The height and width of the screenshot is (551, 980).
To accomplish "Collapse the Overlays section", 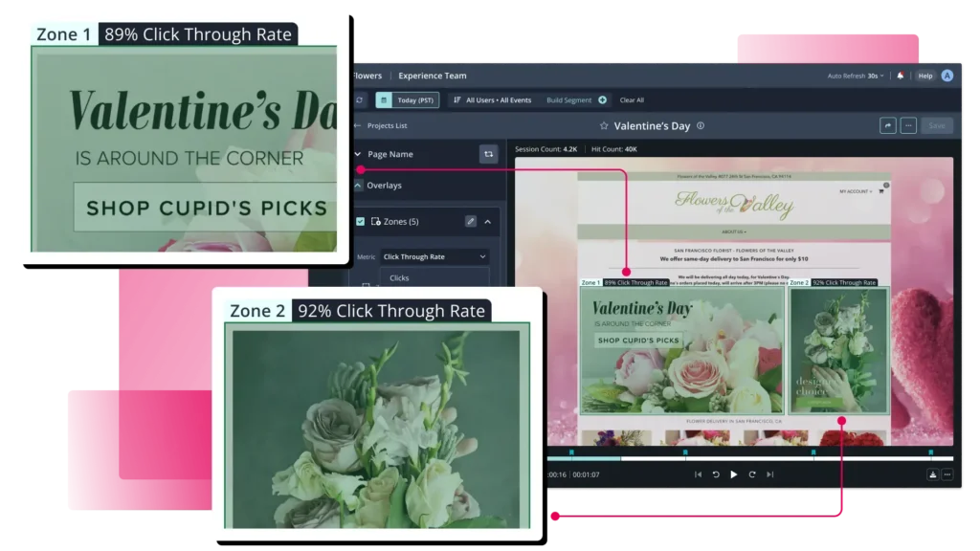I will pos(358,186).
